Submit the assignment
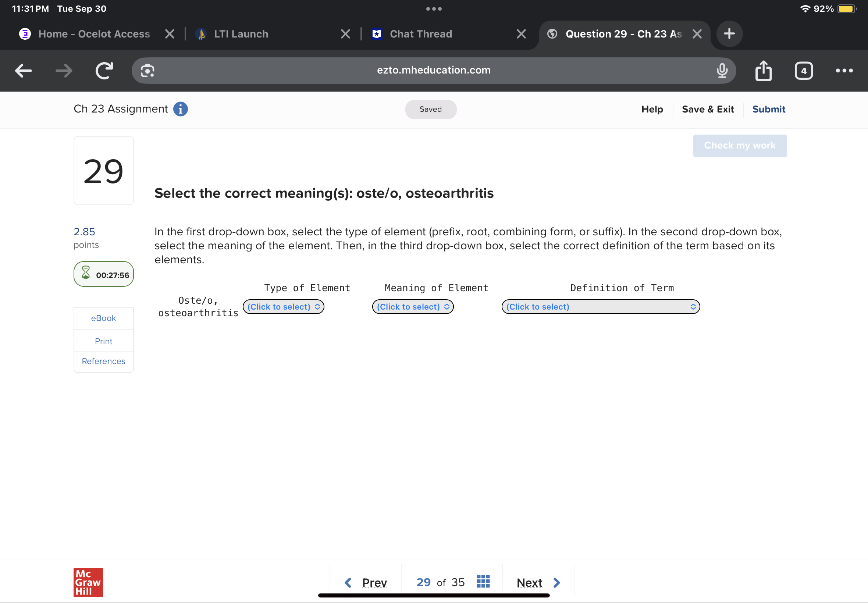This screenshot has width=868, height=603. tap(768, 109)
